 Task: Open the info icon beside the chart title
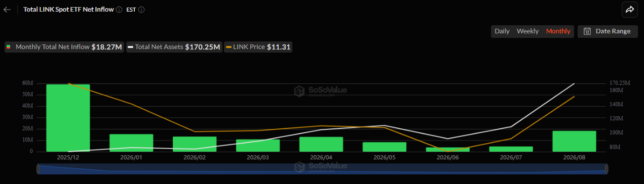[119, 10]
